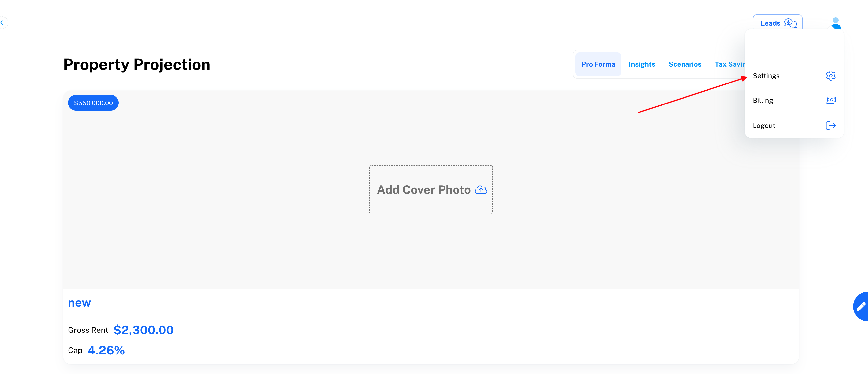Click the dollar chat bubble Leads icon
Screen dimensions: 868x374
(x=790, y=23)
